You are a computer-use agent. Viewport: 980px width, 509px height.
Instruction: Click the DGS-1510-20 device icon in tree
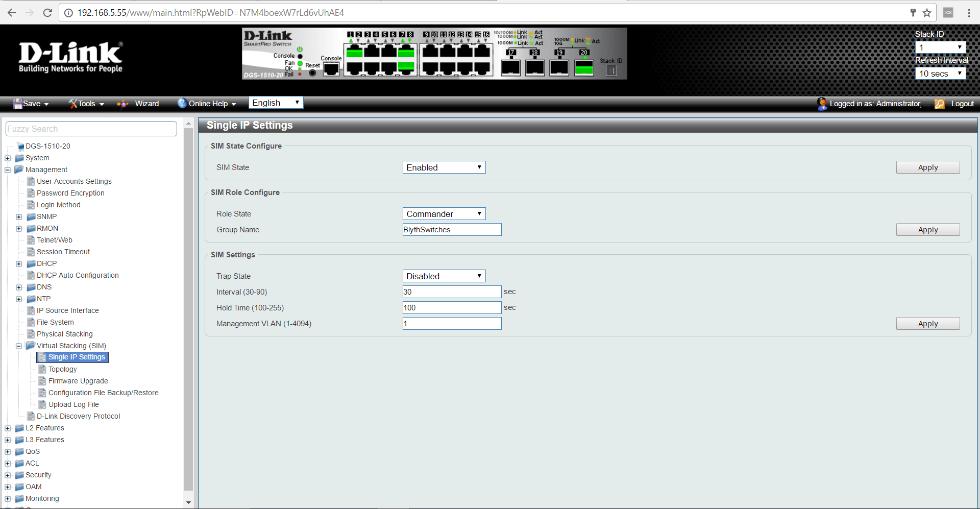click(20, 147)
